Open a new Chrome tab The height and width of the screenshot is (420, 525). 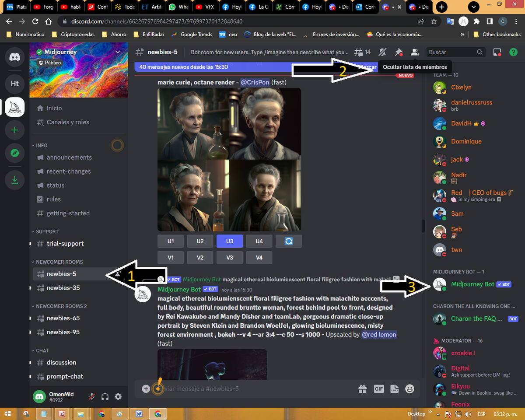[x=442, y=7]
